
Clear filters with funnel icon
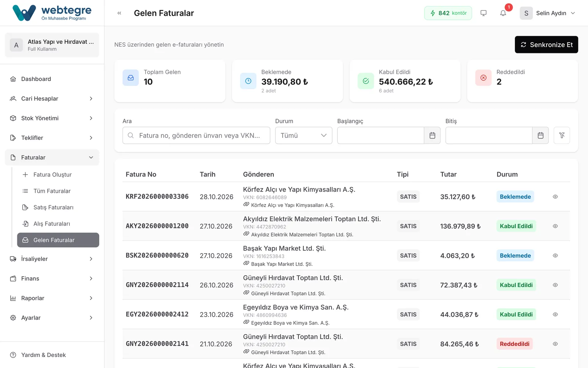coord(562,135)
